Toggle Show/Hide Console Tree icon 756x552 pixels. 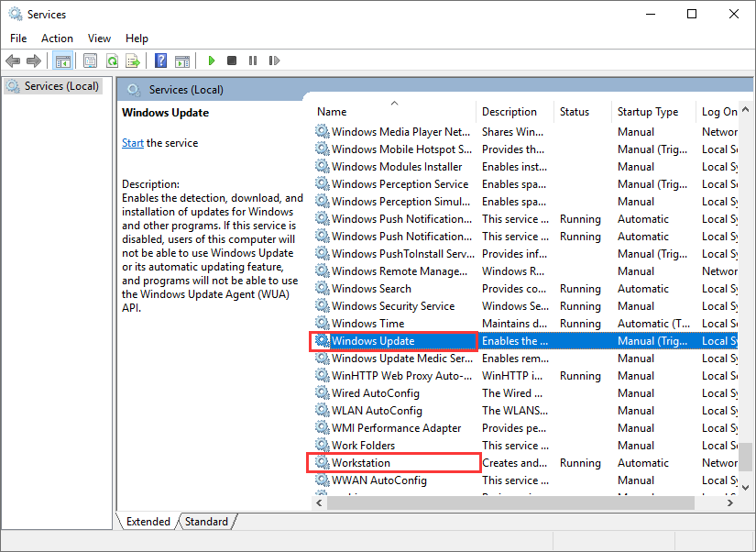[x=63, y=61]
